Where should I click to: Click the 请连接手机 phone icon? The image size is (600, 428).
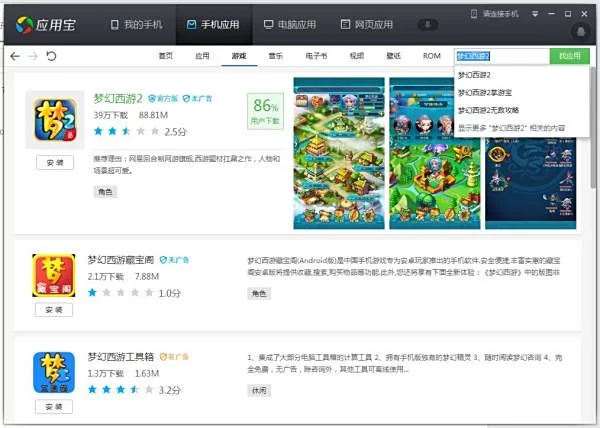tap(474, 15)
